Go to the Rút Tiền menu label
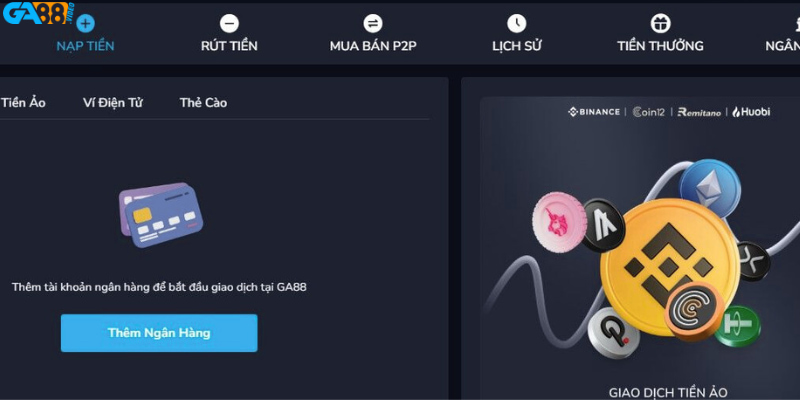The image size is (800, 400). pyautogui.click(x=229, y=46)
